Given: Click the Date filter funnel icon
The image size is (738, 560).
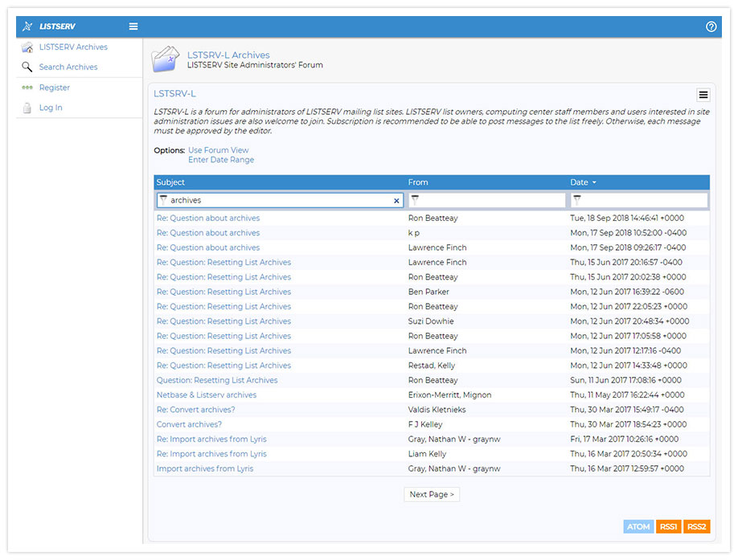Looking at the screenshot, I should coord(577,200).
